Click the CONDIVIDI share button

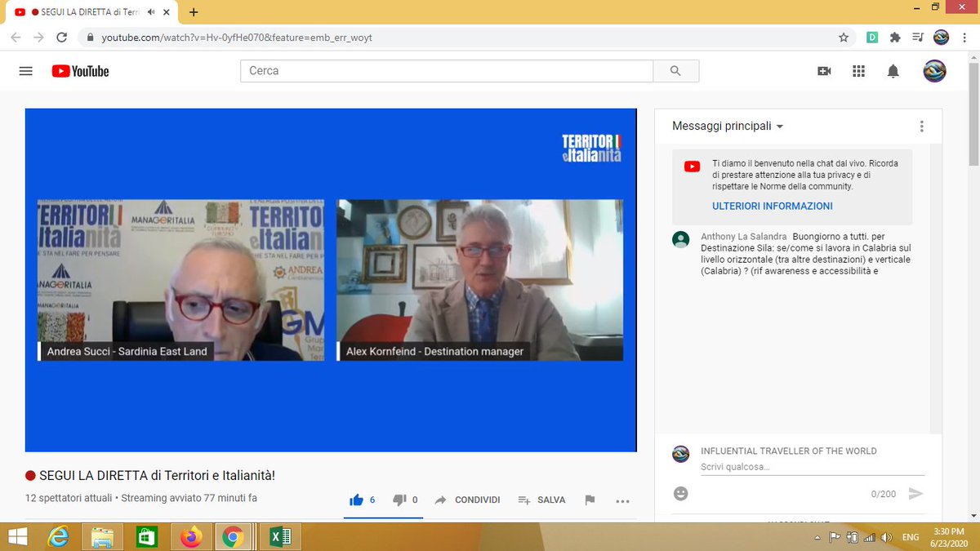coord(467,500)
